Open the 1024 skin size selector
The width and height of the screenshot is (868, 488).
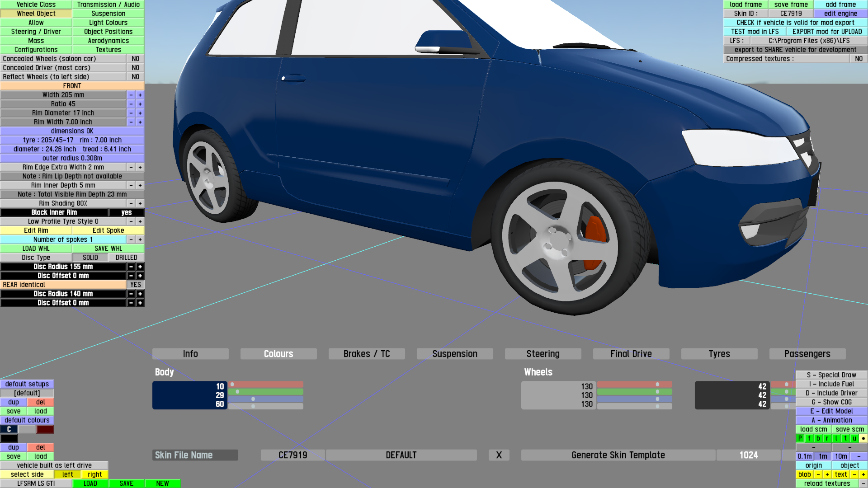[x=749, y=455]
